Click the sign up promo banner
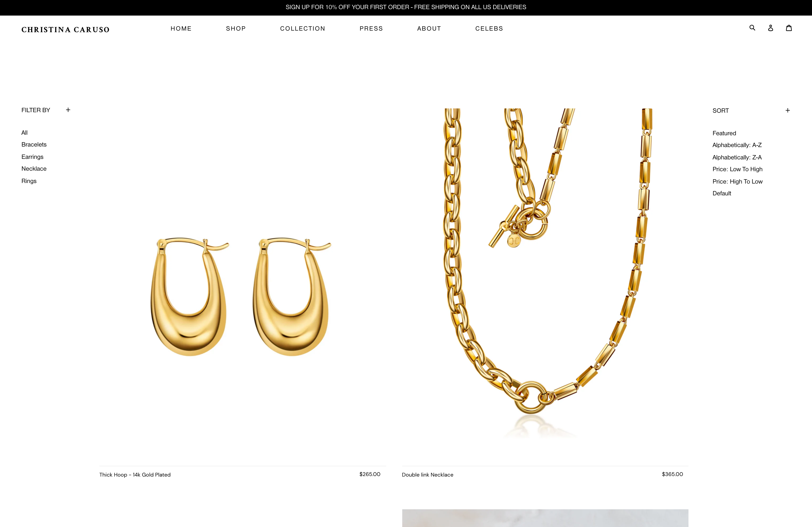 tap(406, 7)
